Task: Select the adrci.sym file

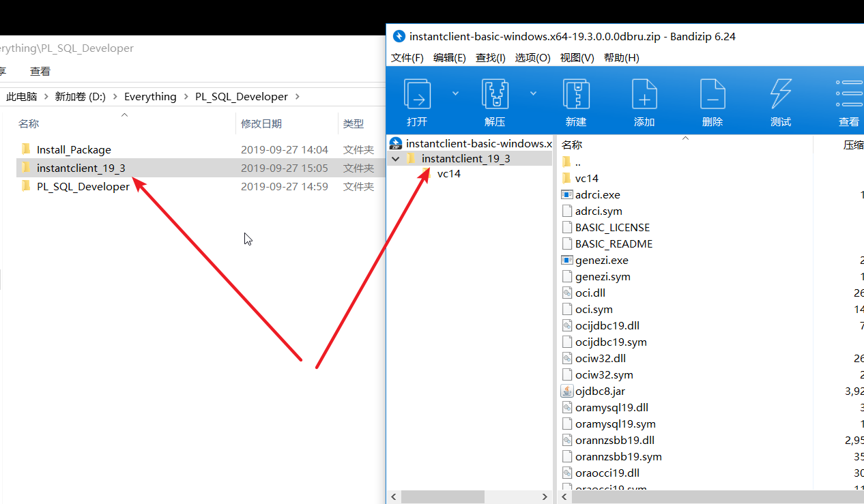Action: [599, 211]
